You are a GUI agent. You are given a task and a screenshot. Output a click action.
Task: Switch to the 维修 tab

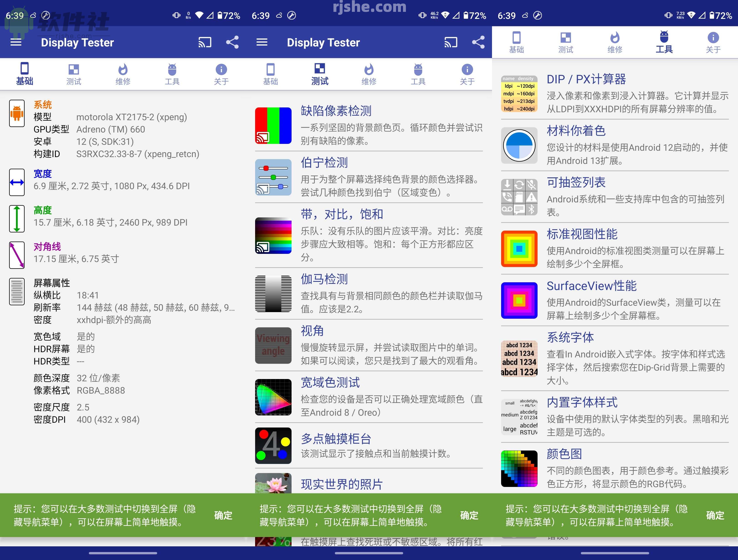pyautogui.click(x=123, y=74)
